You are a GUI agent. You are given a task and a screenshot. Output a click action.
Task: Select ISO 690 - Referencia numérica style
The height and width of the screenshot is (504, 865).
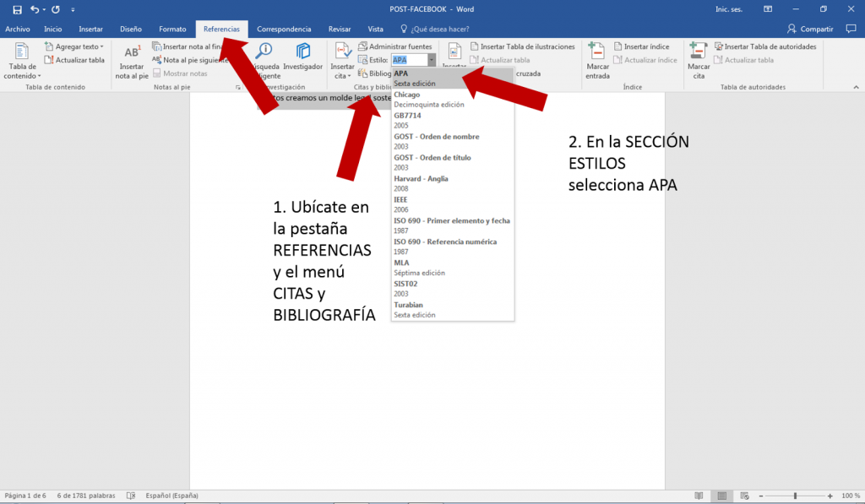pos(453,247)
